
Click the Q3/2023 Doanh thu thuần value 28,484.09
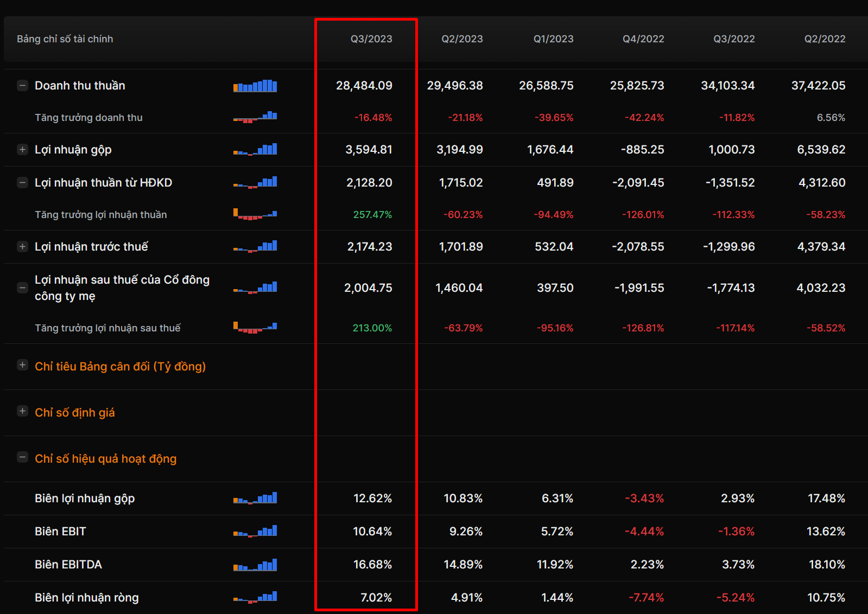(364, 86)
